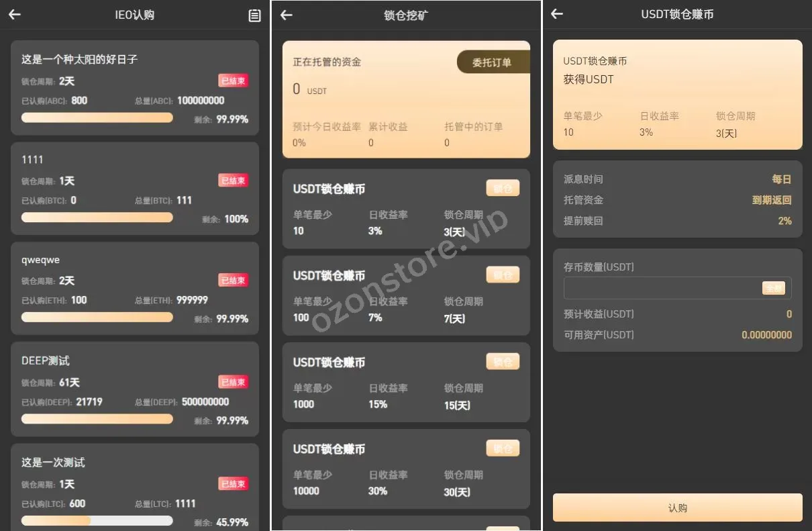Open the DEEP测试 IEO project card
The width and height of the screenshot is (812, 531).
(135, 389)
